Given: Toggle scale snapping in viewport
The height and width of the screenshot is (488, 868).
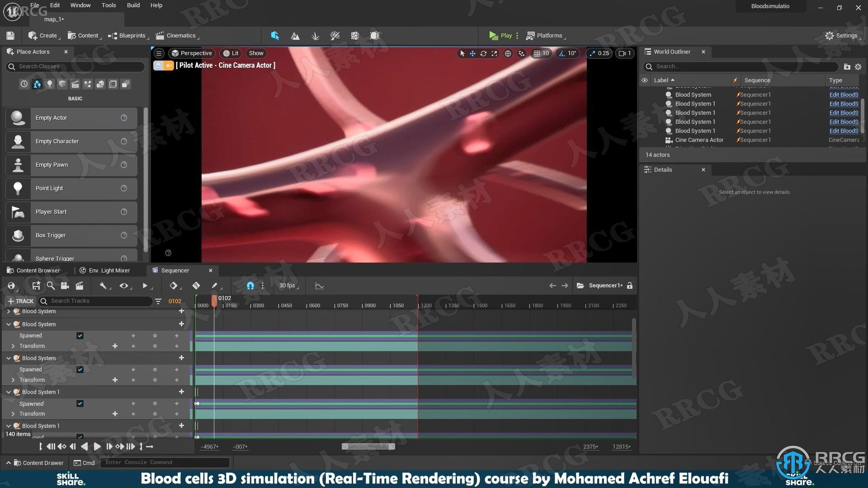Looking at the screenshot, I should coord(592,53).
